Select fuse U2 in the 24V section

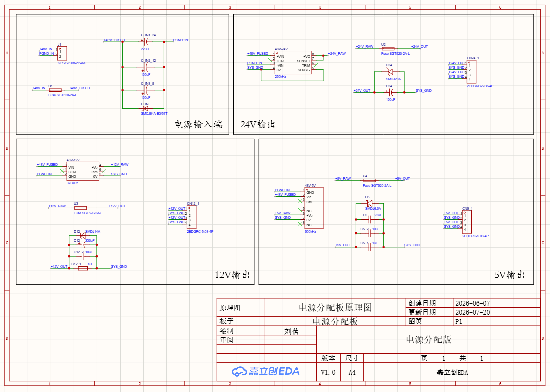coord(388,48)
